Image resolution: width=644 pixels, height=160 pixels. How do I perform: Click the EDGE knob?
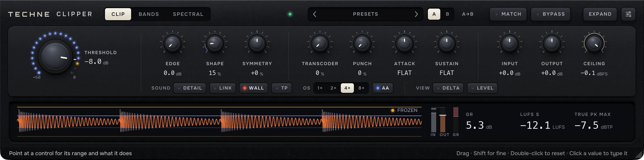(x=172, y=44)
